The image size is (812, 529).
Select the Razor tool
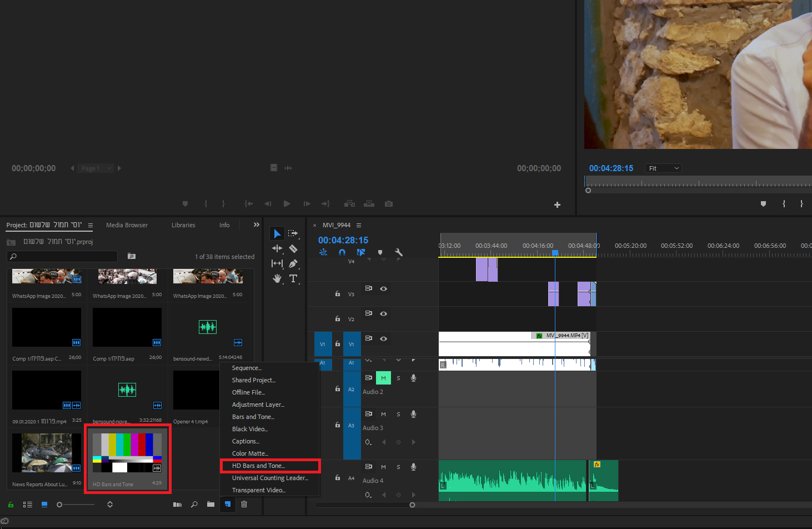pos(293,248)
